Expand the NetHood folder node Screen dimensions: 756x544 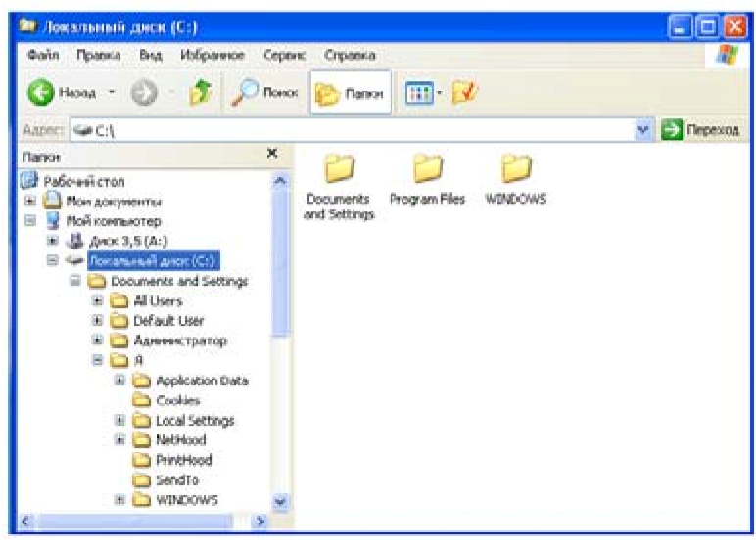[119, 439]
